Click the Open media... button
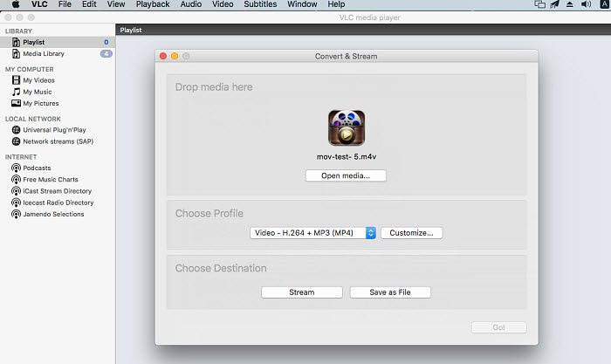 coord(346,175)
